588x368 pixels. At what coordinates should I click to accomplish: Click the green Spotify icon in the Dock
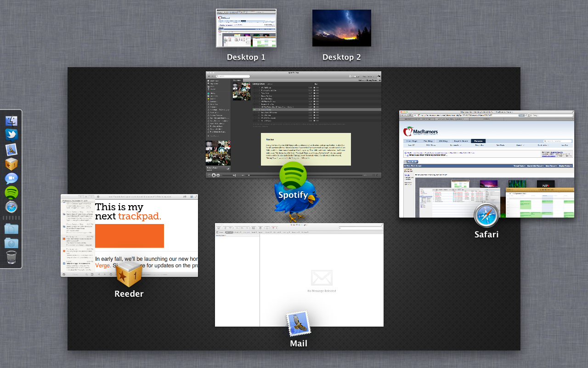[11, 192]
